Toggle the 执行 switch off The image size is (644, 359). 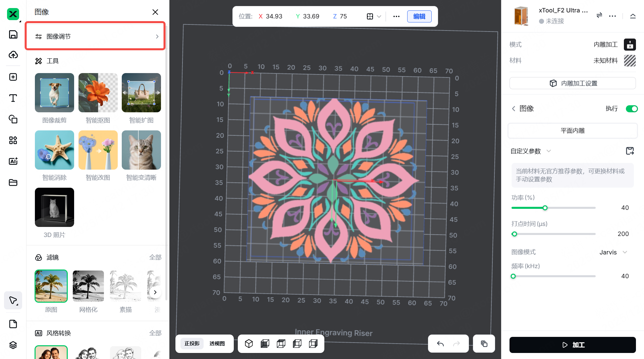(x=632, y=109)
